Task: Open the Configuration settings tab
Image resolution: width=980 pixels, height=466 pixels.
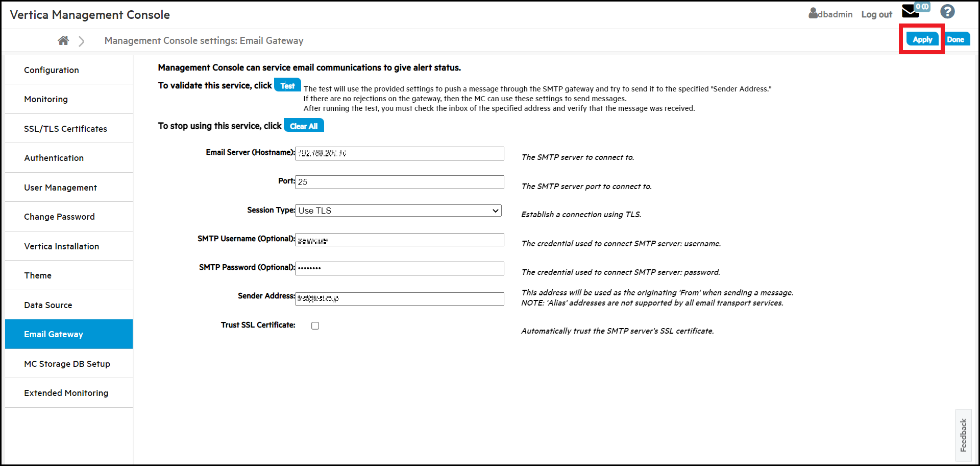Action: [x=52, y=70]
